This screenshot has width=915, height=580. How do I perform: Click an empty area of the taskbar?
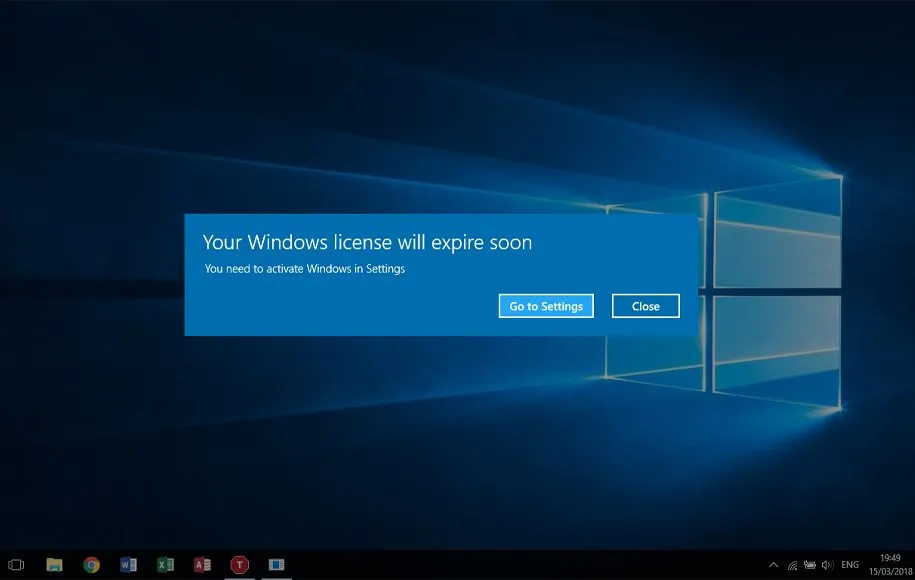coord(500,565)
